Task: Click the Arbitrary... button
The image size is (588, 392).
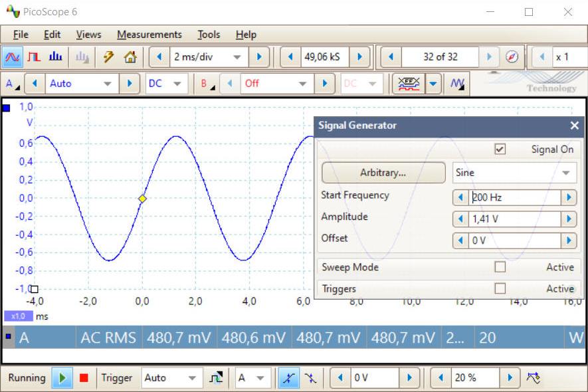Action: (383, 173)
